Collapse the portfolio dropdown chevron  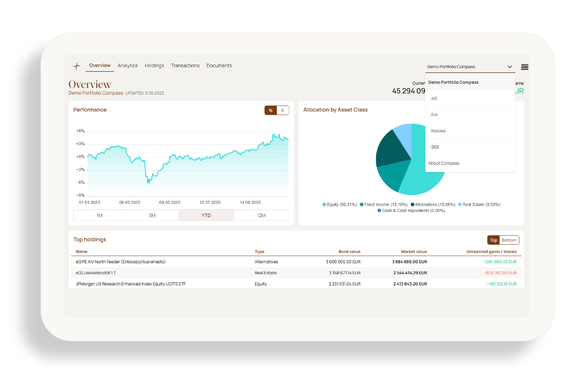[510, 67]
